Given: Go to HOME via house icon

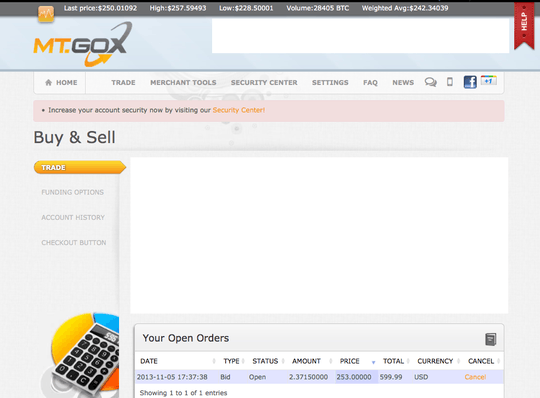Looking at the screenshot, I should (x=61, y=83).
